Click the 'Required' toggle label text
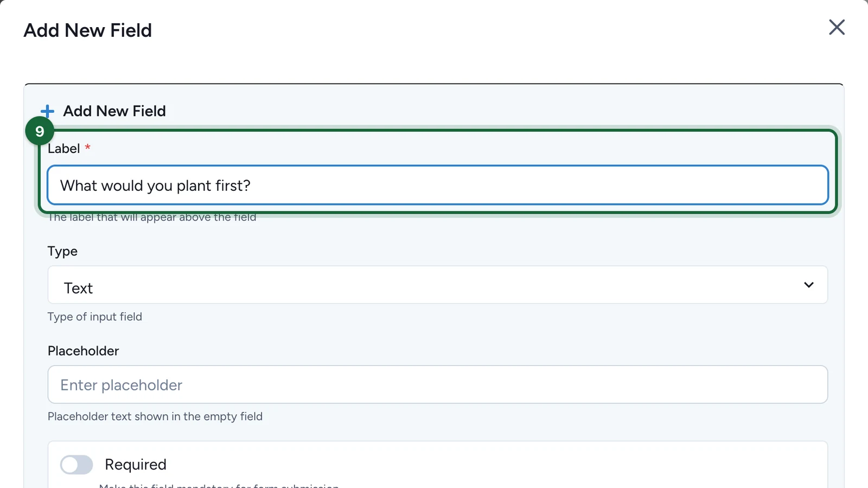The width and height of the screenshot is (868, 488). point(136,465)
